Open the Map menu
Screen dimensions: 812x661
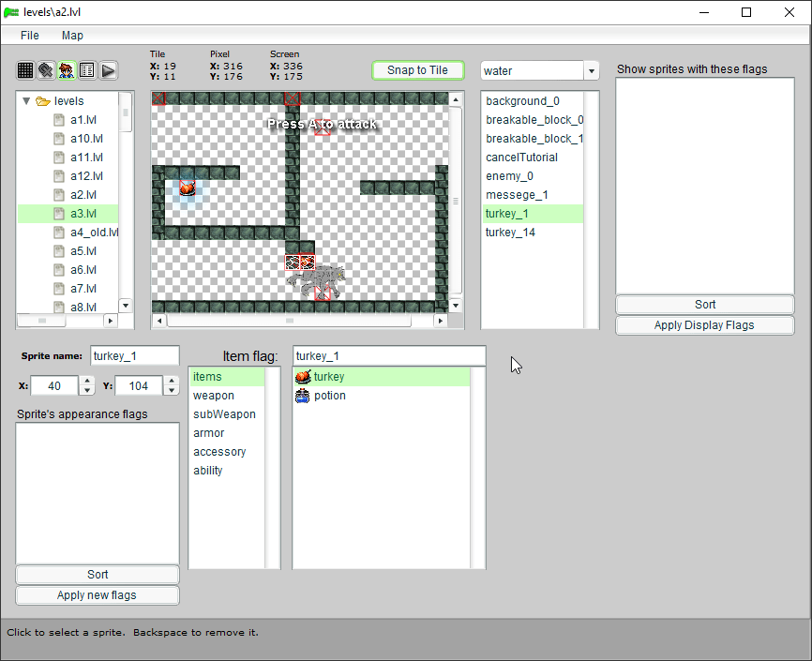click(x=72, y=36)
